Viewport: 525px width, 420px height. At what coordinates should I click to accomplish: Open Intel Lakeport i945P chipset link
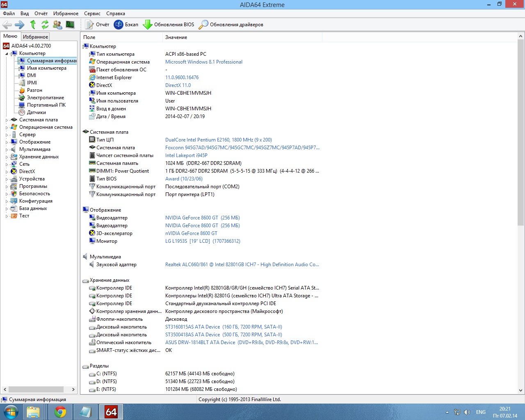[186, 155]
